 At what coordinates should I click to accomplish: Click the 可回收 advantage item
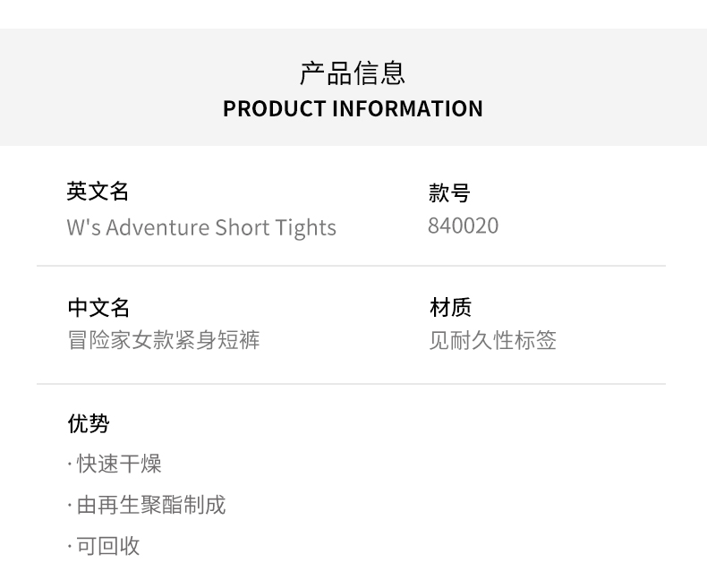108,546
